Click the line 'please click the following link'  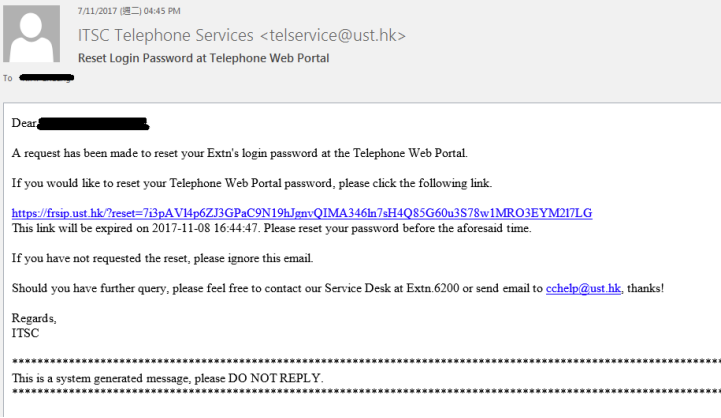pyautogui.click(x=415, y=183)
